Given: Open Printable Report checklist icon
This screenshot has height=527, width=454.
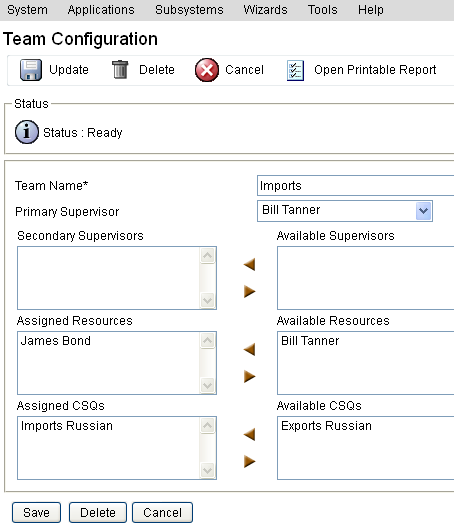Looking at the screenshot, I should tap(295, 70).
